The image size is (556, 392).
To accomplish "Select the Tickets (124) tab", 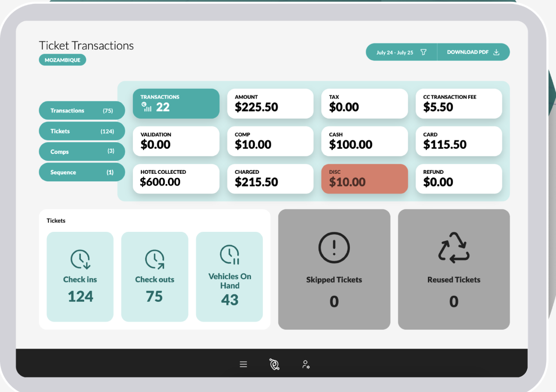I will (82, 131).
